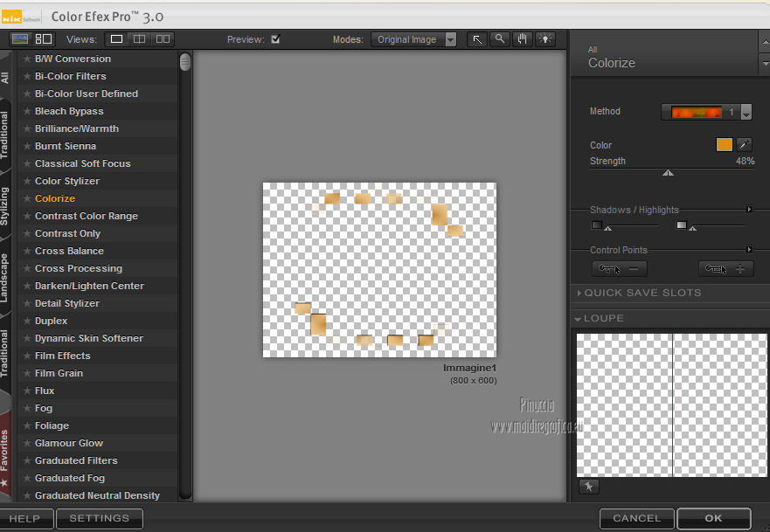Viewport: 770px width, 532px height.
Task: Select the arrow pointer tool
Action: pyautogui.click(x=477, y=39)
